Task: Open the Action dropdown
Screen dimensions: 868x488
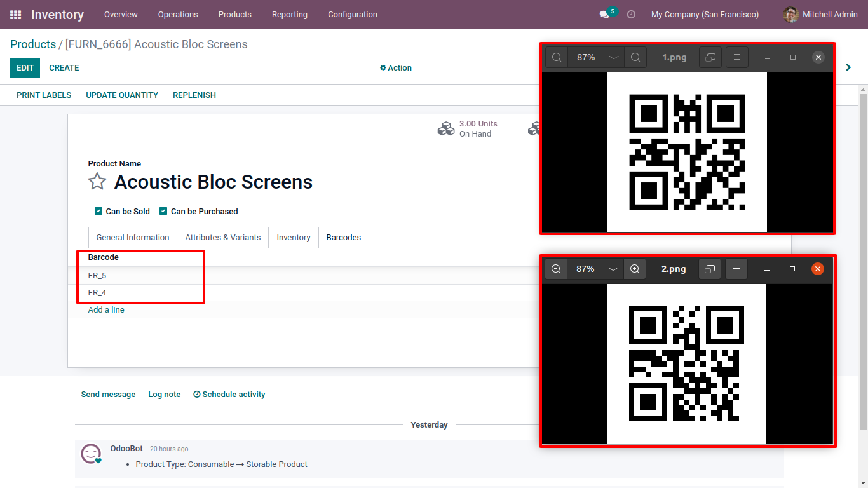Action: tap(396, 68)
